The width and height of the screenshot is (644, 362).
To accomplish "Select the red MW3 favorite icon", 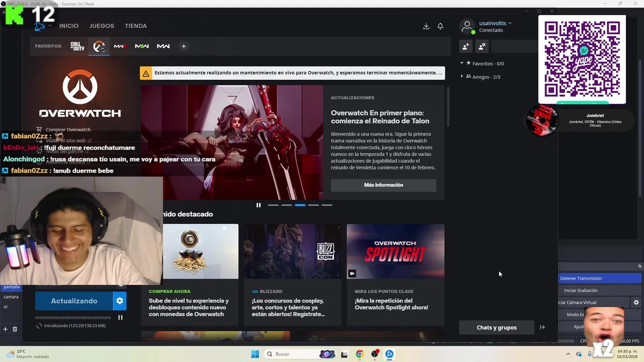I will (120, 46).
